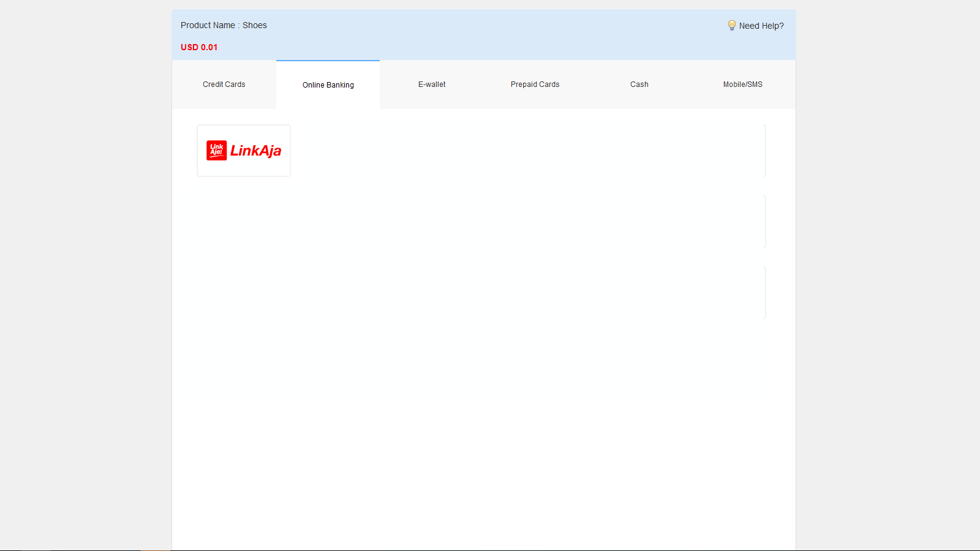Go to the Prepaid Cards tab
Screen dimensions: 980x551
click(535, 84)
